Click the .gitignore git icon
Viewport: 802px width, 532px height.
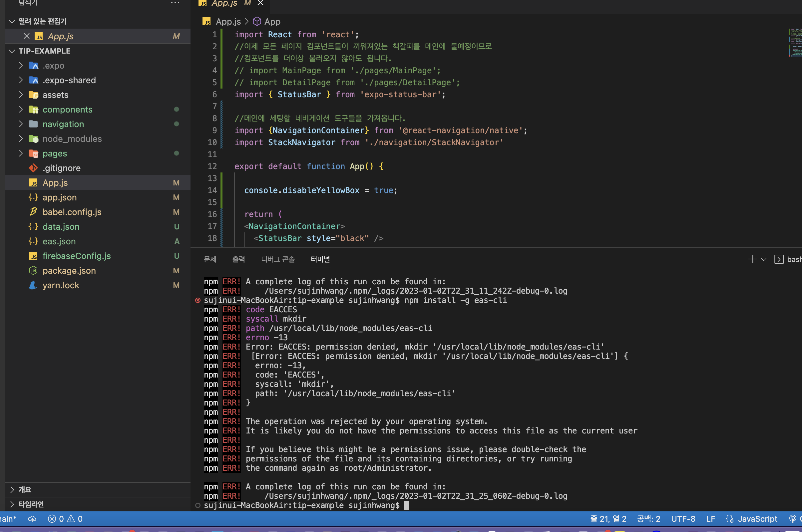point(34,168)
